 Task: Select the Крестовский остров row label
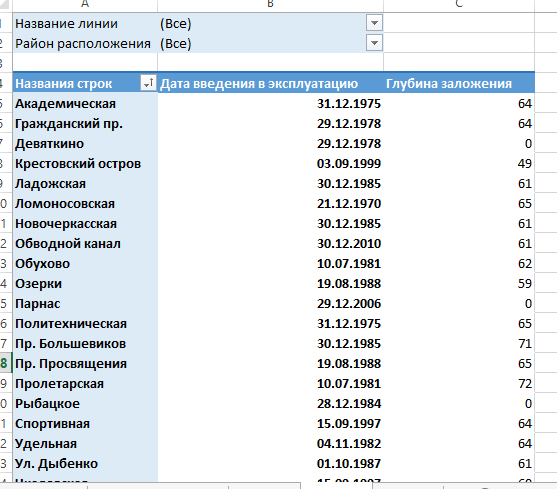tap(85, 164)
